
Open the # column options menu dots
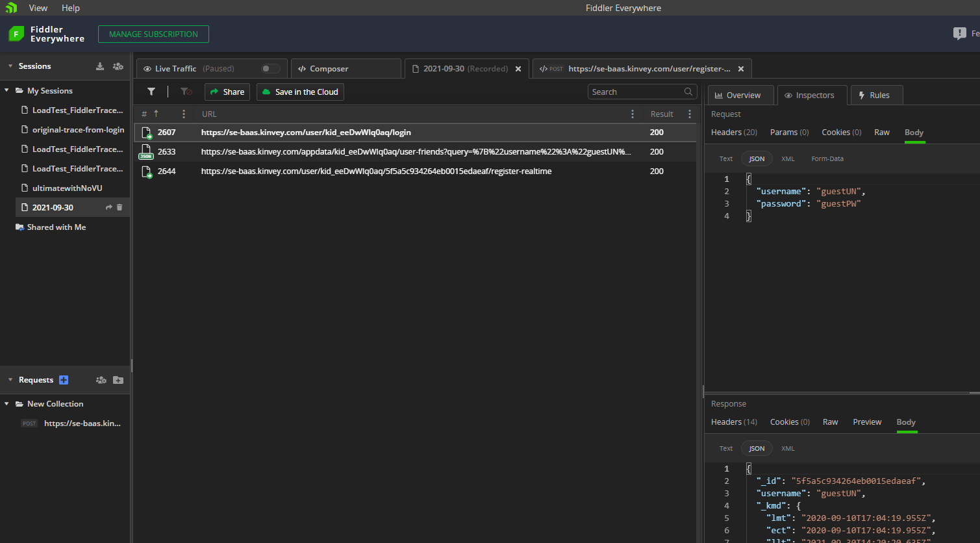click(184, 114)
